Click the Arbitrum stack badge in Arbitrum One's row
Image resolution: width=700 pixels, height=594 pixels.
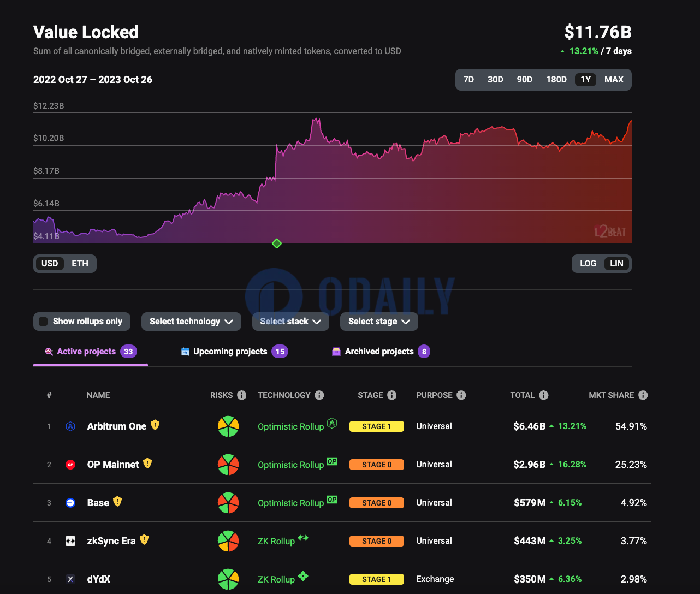click(x=332, y=423)
